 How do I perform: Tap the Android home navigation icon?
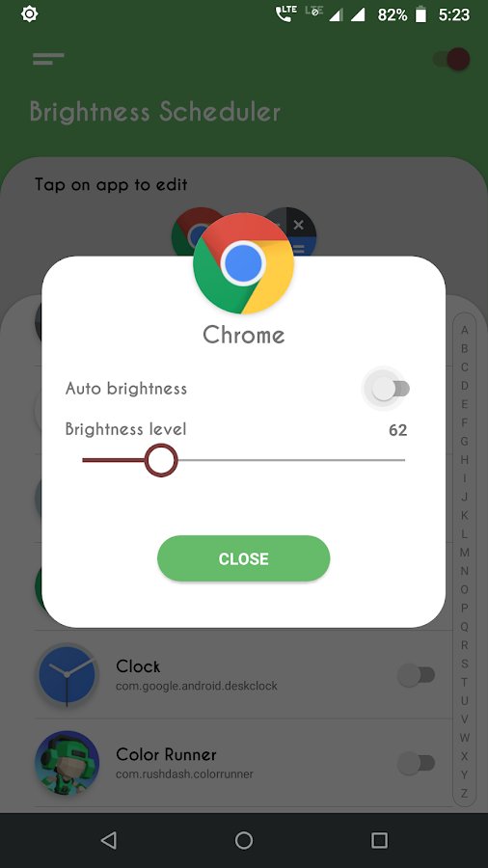(x=244, y=840)
